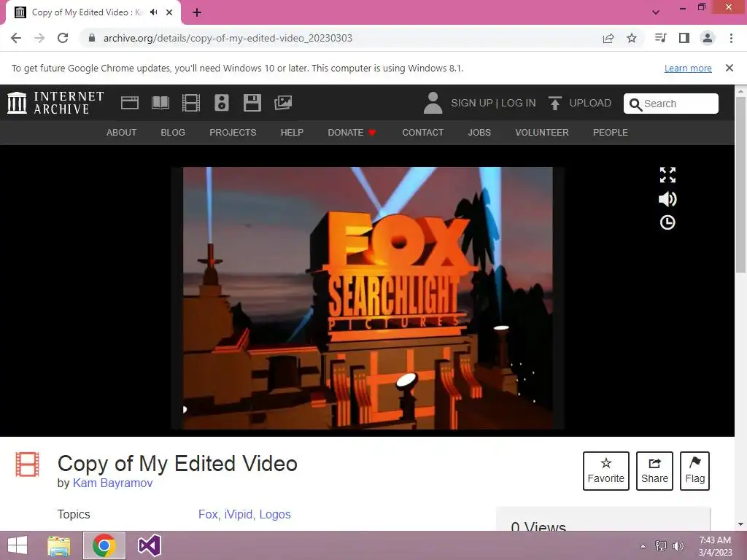Click the address bar URL

(x=228, y=38)
